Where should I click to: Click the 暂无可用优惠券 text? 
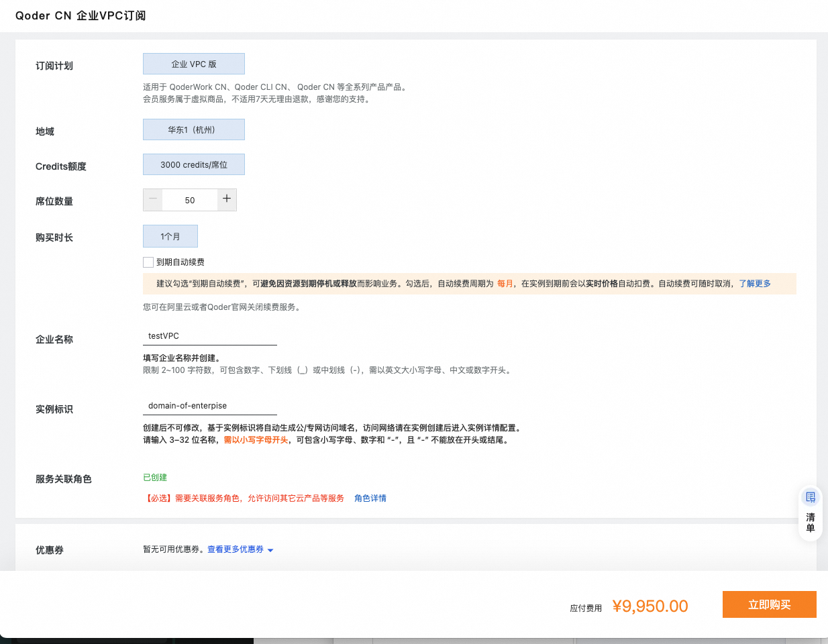coord(173,549)
